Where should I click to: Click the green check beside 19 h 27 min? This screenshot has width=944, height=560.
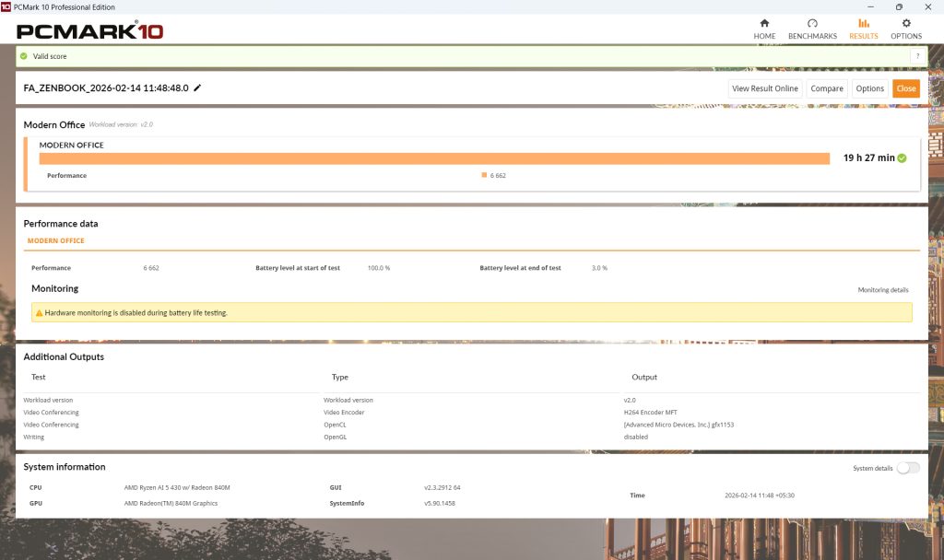pyautogui.click(x=903, y=158)
